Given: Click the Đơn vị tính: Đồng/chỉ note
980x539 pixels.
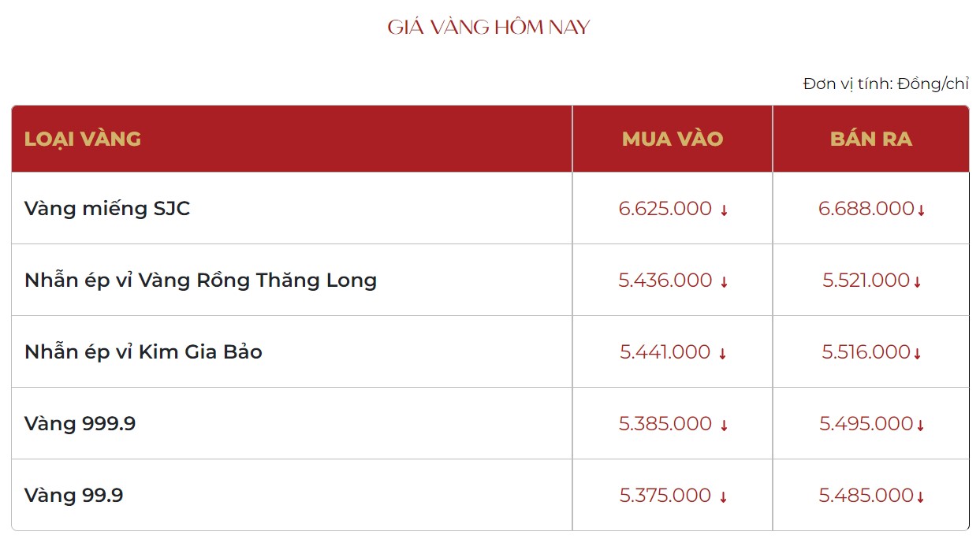Looking at the screenshot, I should 886,84.
